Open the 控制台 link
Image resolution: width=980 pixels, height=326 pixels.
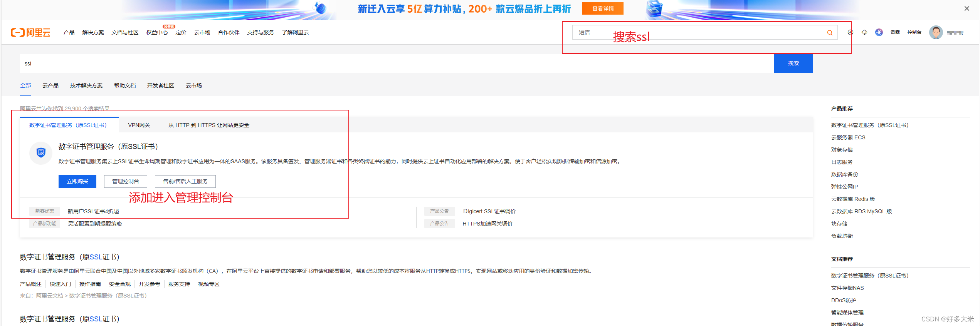[914, 32]
